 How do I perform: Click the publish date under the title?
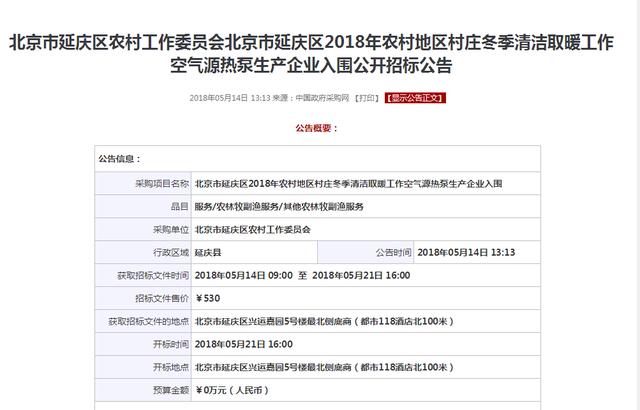pyautogui.click(x=230, y=98)
